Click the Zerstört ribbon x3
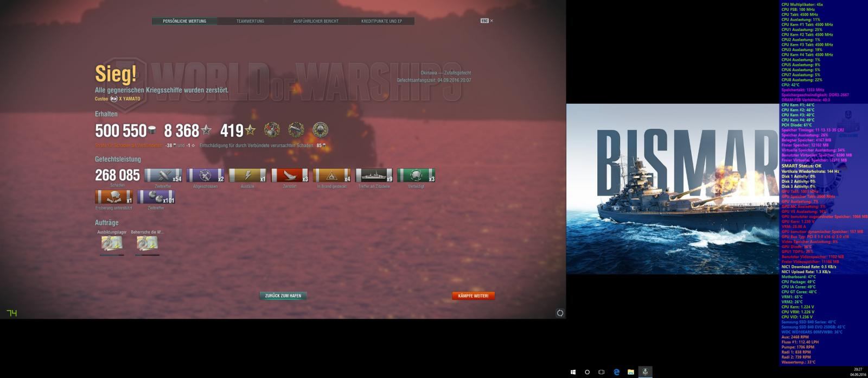This screenshot has height=378, width=868. pyautogui.click(x=290, y=175)
